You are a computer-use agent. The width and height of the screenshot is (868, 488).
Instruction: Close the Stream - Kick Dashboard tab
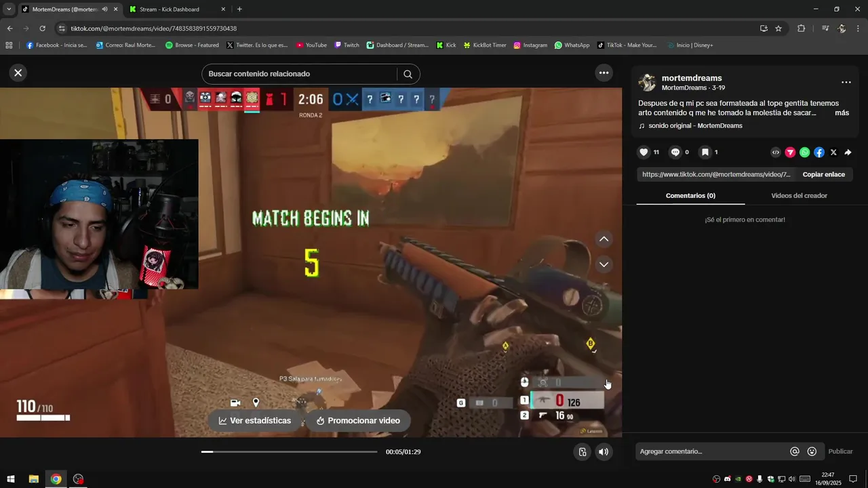click(x=223, y=9)
